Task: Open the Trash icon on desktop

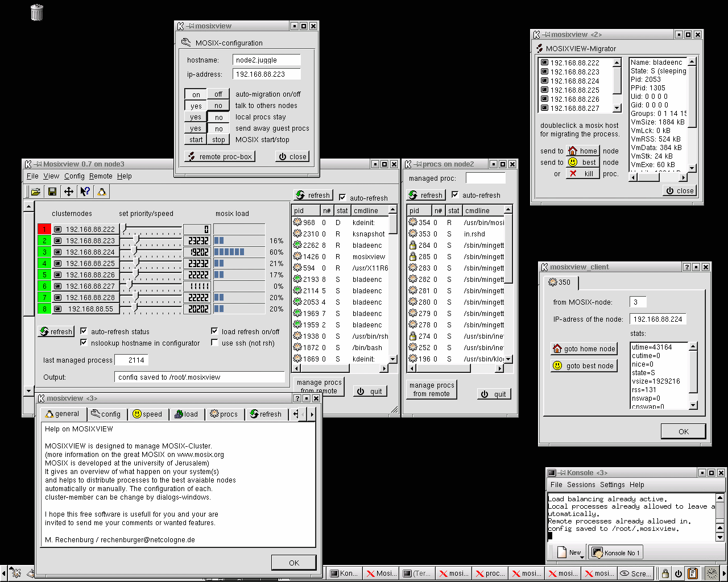Action: (37, 13)
